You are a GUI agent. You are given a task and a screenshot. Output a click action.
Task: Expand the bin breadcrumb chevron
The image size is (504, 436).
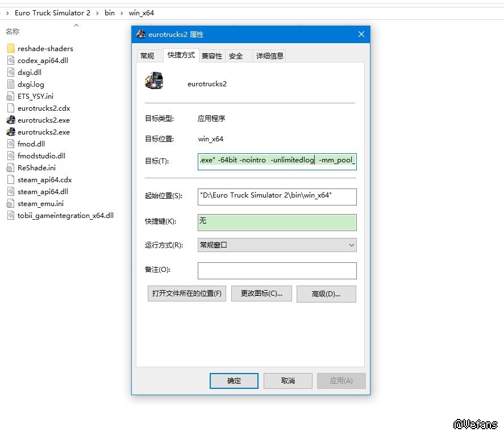pos(122,13)
